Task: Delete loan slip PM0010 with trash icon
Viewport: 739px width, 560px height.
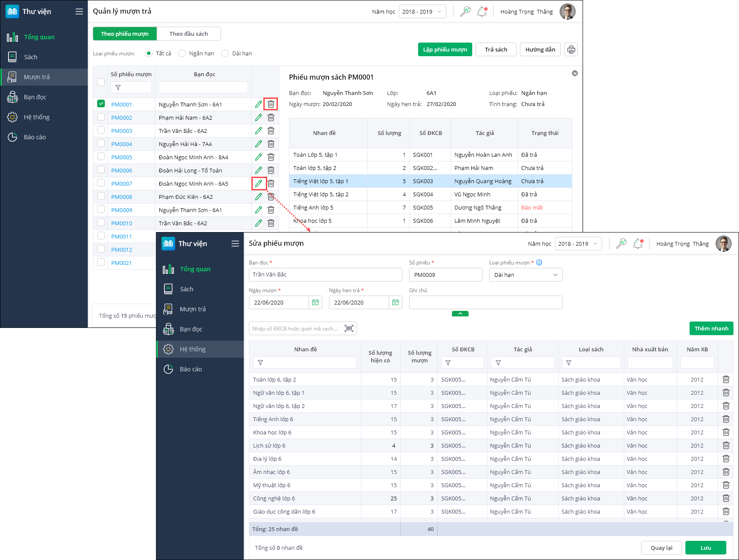Action: 271,223
